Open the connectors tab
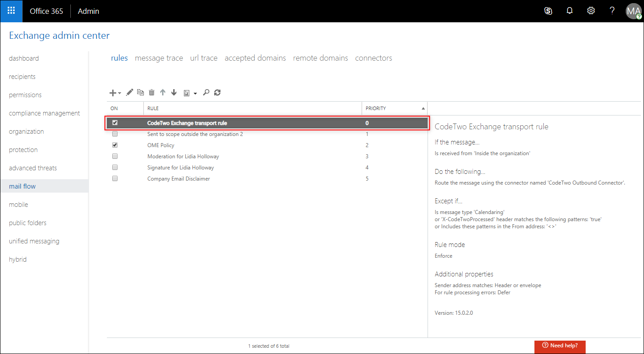Image resolution: width=644 pixels, height=354 pixels. tap(373, 58)
